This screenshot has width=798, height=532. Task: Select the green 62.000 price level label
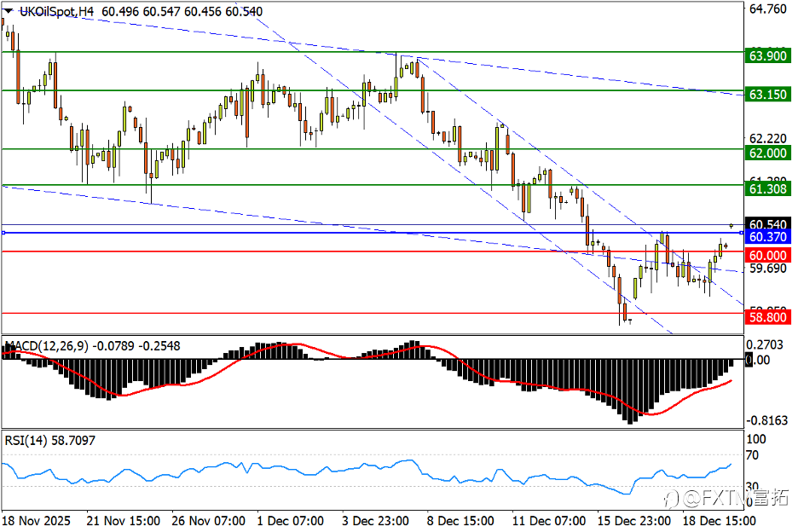(x=768, y=153)
